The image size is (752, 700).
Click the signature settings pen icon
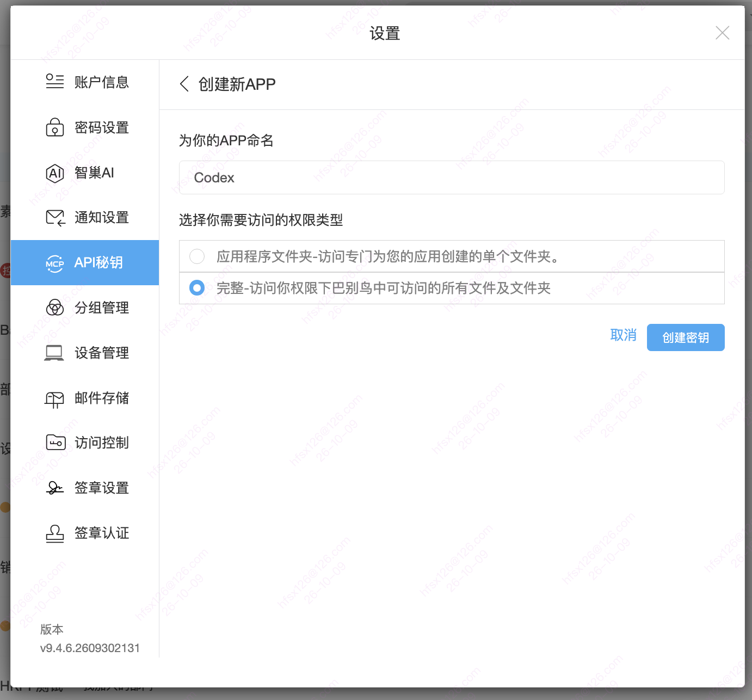click(55, 488)
